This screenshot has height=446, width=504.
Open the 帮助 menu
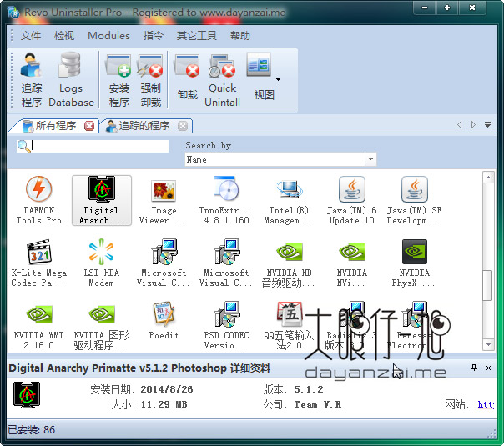pyautogui.click(x=239, y=35)
